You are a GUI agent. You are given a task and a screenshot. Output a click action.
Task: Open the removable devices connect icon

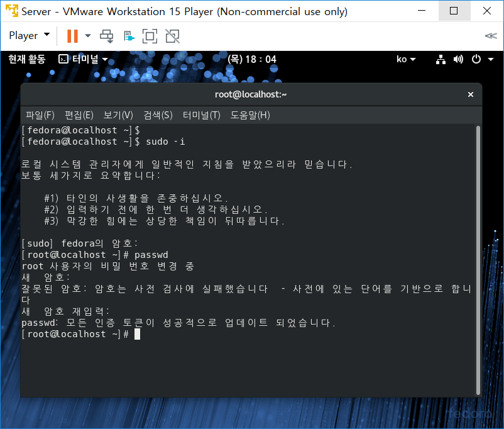(129, 36)
